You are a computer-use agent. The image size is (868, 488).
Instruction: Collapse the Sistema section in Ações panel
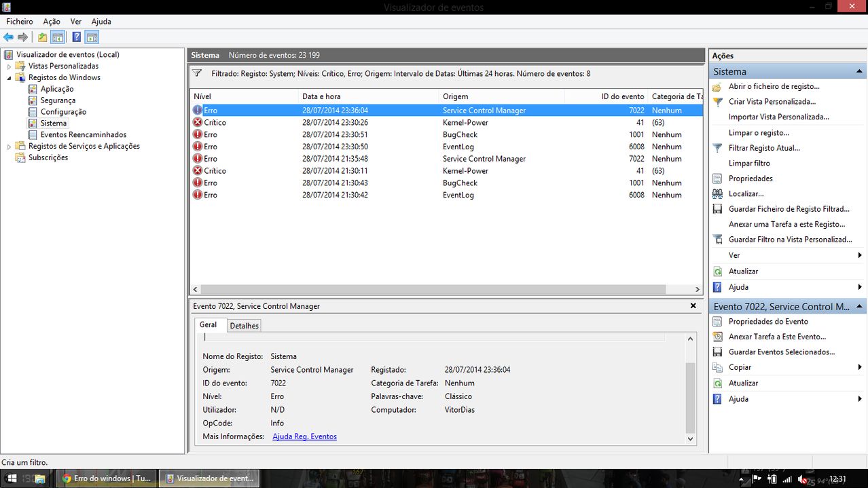pyautogui.click(x=859, y=72)
